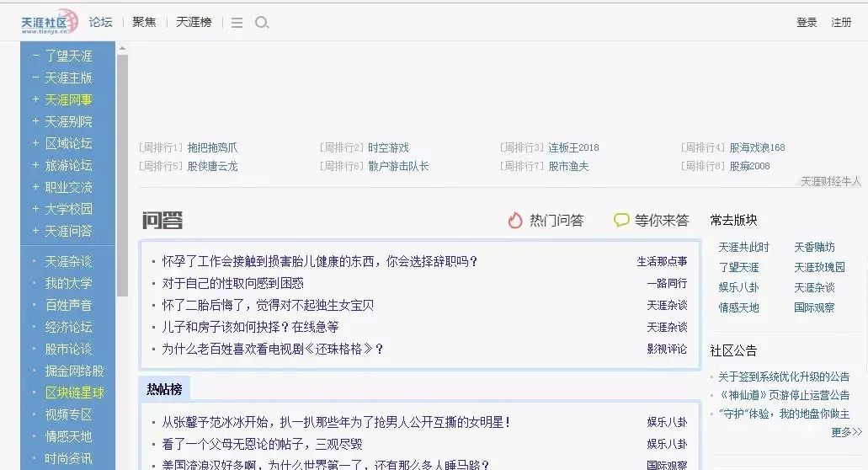Click the Tianya community logo

[49, 23]
